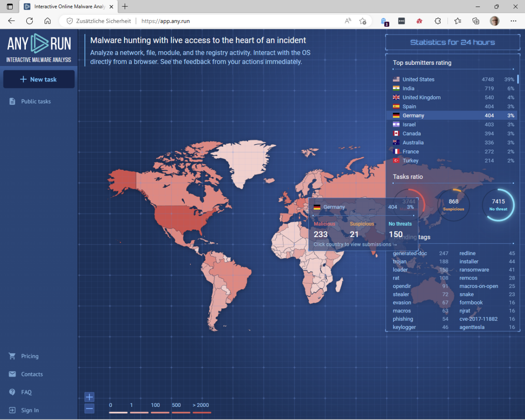The image size is (525, 420).
Task: Click the trojan trending tag
Action: 399,262
